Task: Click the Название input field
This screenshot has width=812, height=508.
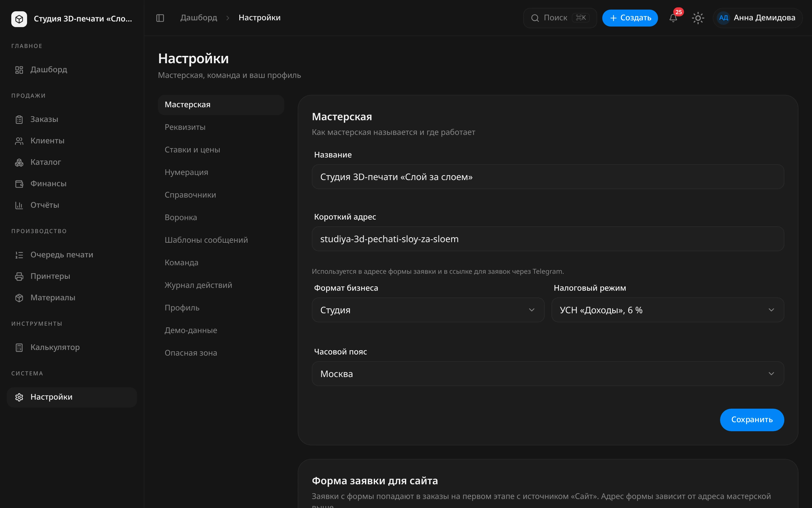Action: (x=548, y=177)
